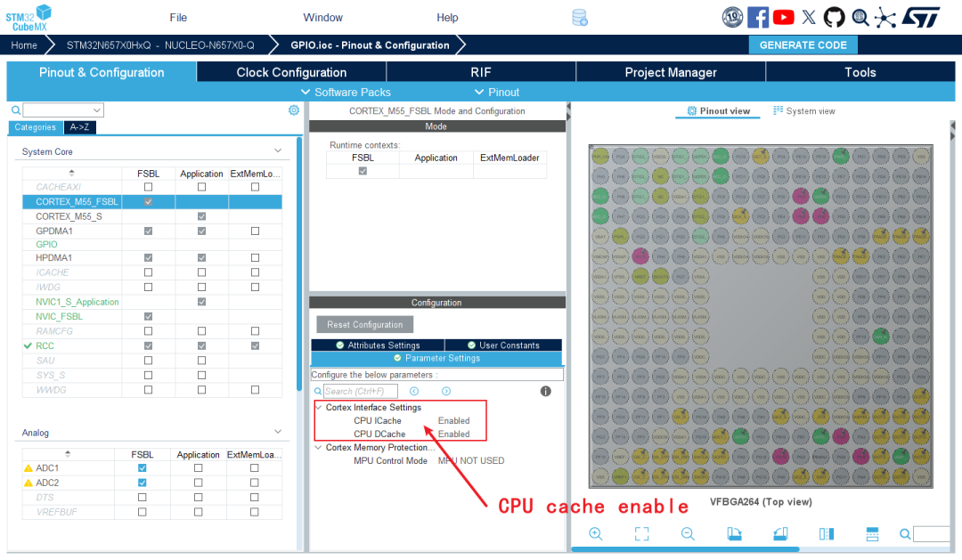Enable ICACHE FSBL checkbox
The width and height of the screenshot is (962, 560).
[148, 272]
